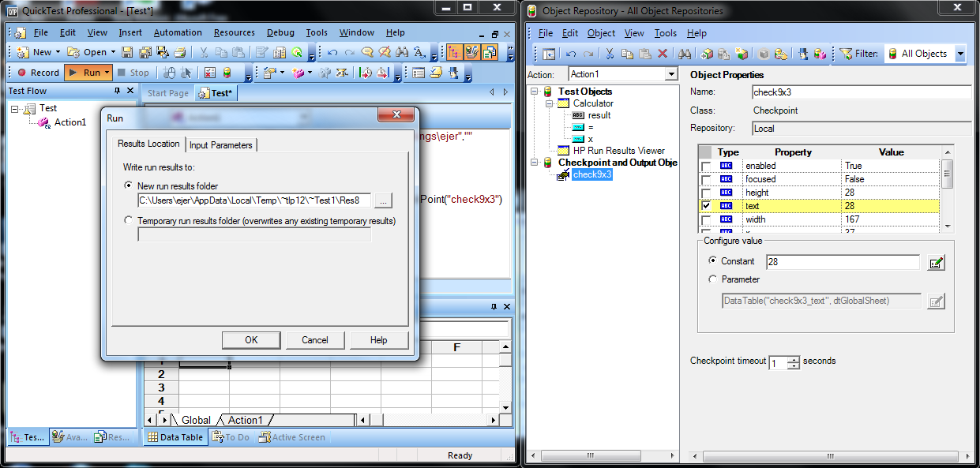Collapse the Test node in Test Flow
Screen dimensions: 980x468
15,108
